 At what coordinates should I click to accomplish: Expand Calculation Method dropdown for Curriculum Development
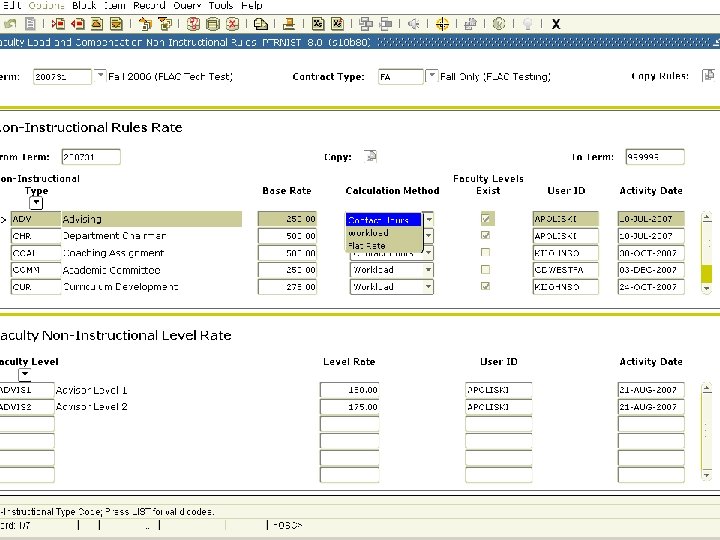click(428, 287)
